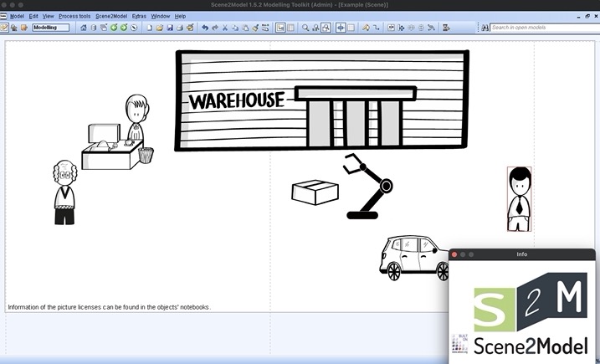
Task: Open the Help menu
Action: tap(180, 17)
